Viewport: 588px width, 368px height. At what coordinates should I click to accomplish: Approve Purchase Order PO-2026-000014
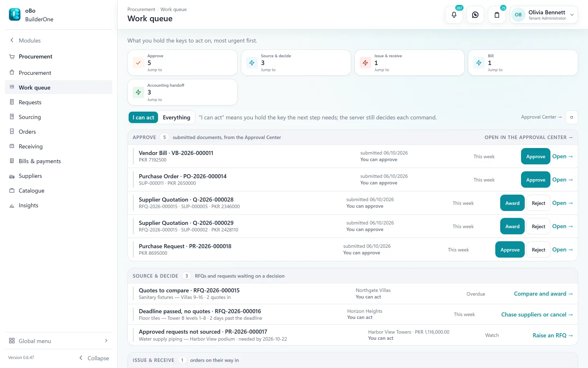tap(536, 180)
